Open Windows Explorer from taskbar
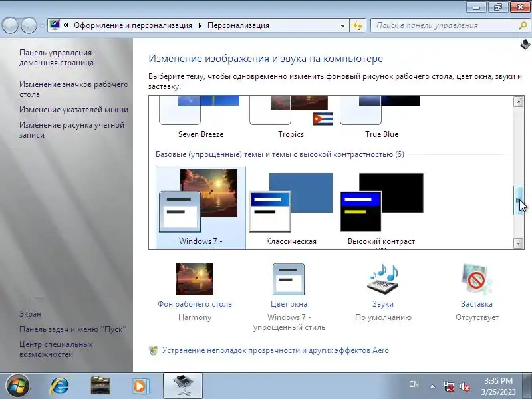The height and width of the screenshot is (399, 532). tap(100, 386)
